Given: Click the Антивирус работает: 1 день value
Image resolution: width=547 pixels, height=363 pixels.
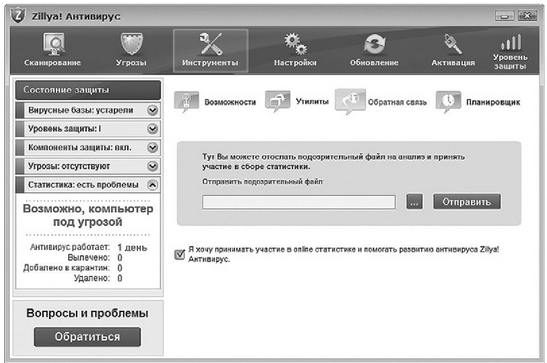Looking at the screenshot, I should [132, 248].
